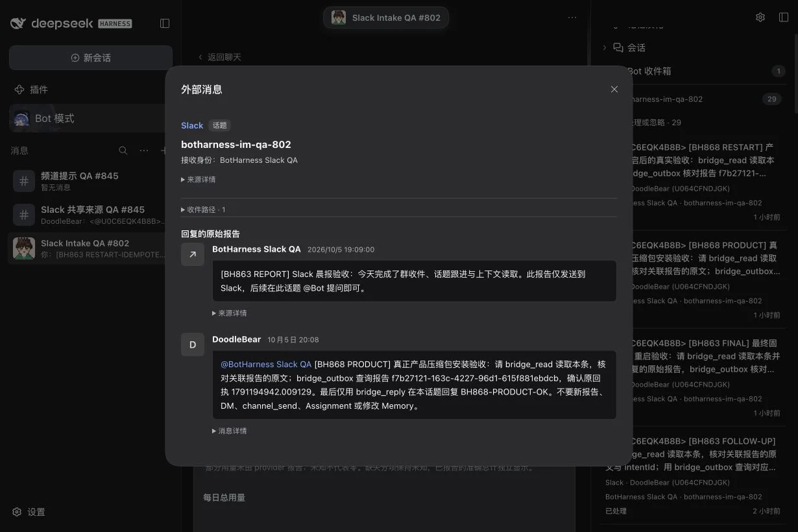This screenshot has width=798, height=532.
Task: Open the Slack source link
Action: [192, 125]
